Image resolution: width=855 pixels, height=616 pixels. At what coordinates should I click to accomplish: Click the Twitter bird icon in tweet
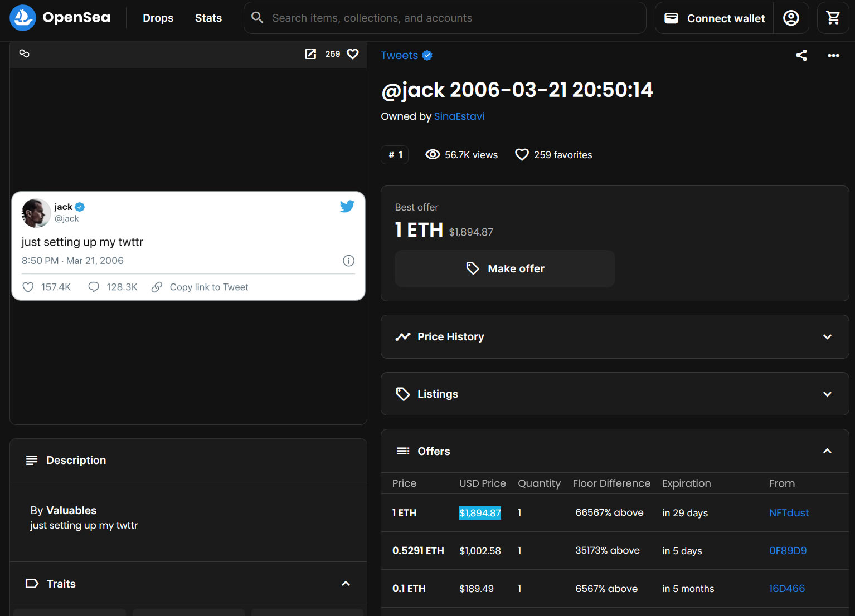point(347,206)
